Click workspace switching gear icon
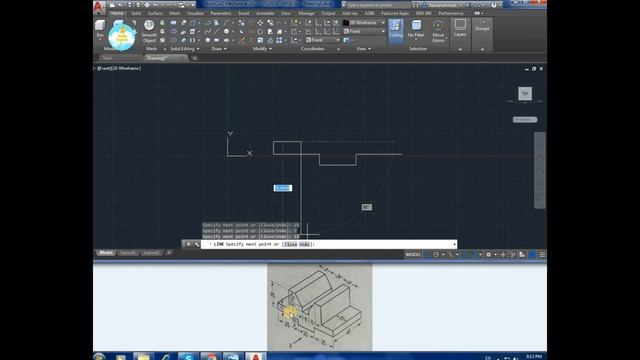 click(x=489, y=255)
